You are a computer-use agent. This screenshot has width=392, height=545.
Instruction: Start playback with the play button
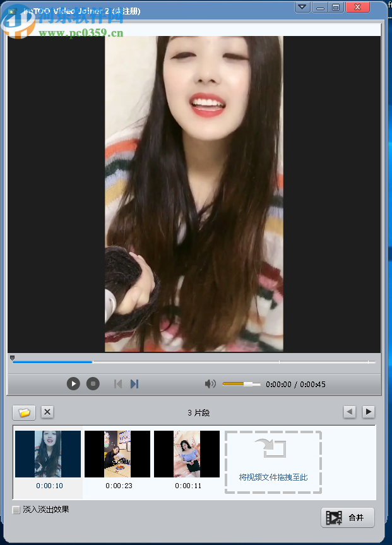[73, 384]
